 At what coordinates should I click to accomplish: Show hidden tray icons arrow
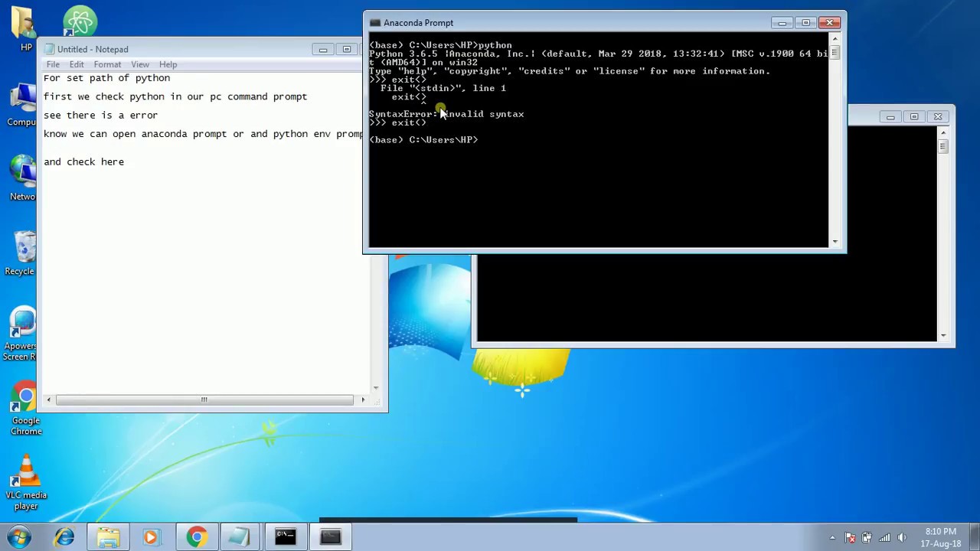pos(832,537)
